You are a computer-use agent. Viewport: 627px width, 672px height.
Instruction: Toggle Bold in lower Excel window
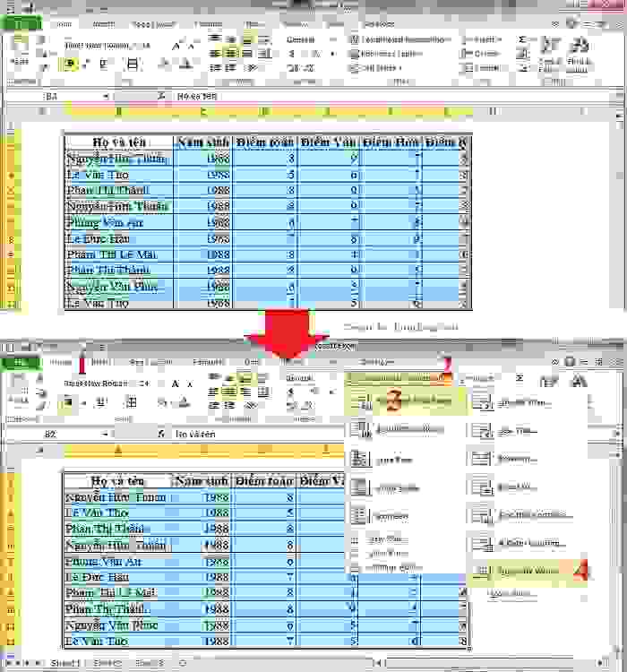pyautogui.click(x=67, y=403)
